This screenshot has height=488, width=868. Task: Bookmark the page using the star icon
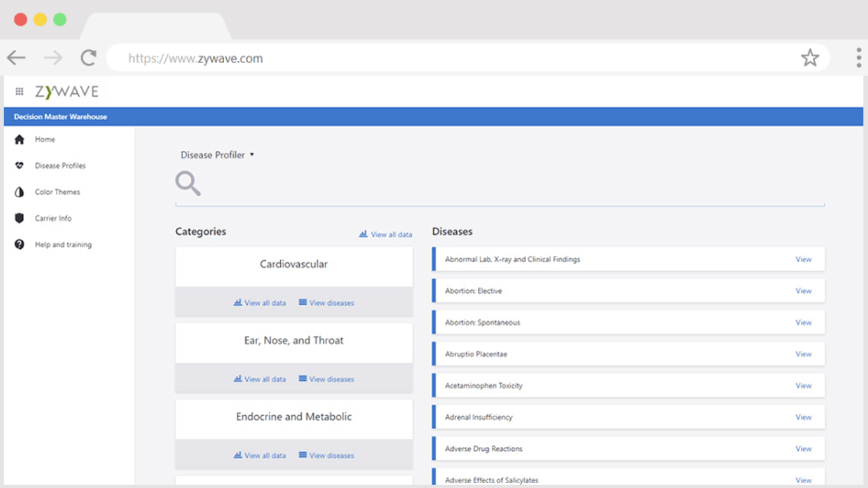point(810,58)
